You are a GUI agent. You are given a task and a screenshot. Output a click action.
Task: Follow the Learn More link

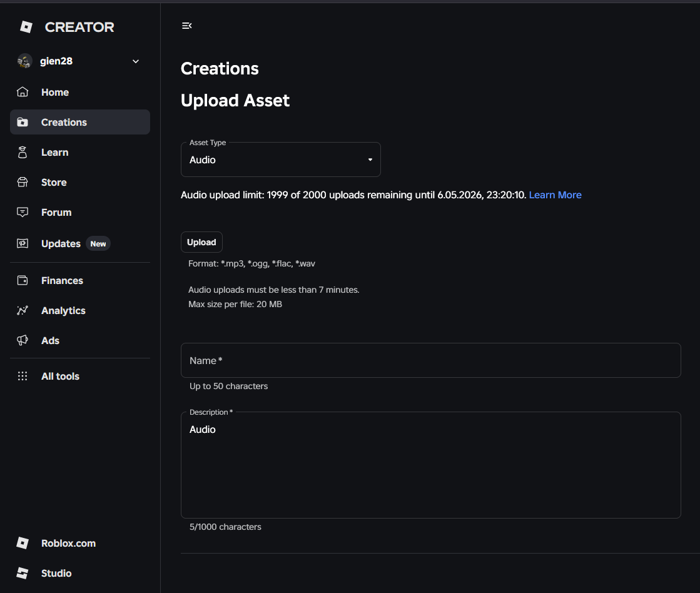(x=555, y=195)
